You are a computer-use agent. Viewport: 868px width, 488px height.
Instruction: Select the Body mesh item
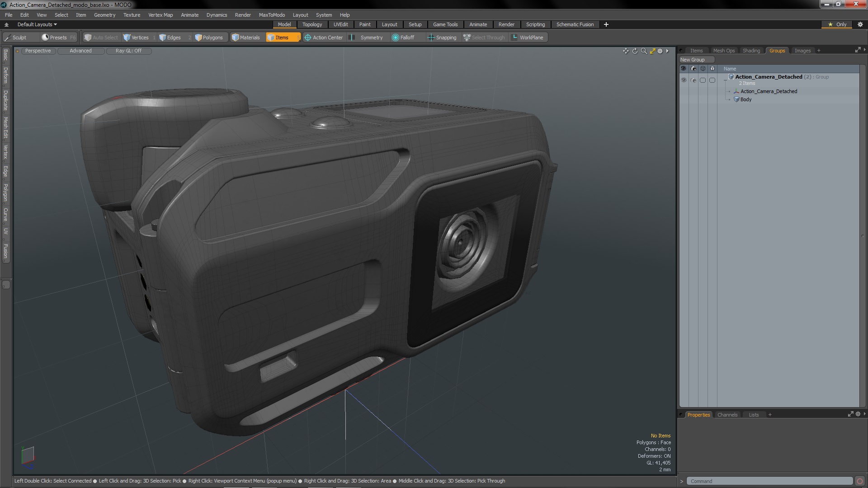(746, 99)
